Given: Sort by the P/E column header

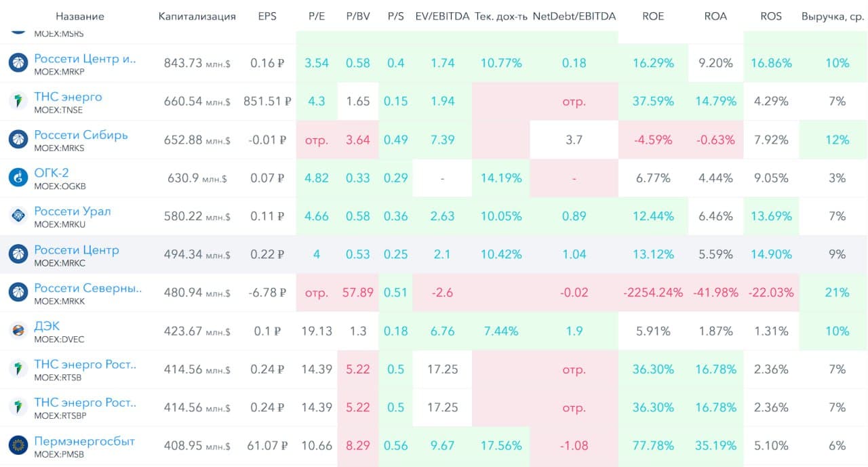Looking at the screenshot, I should (x=317, y=16).
